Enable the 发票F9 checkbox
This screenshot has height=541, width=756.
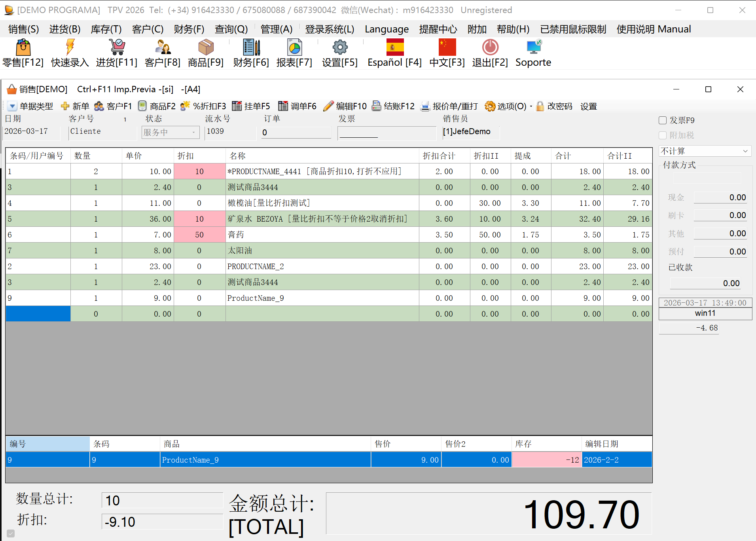pos(663,120)
